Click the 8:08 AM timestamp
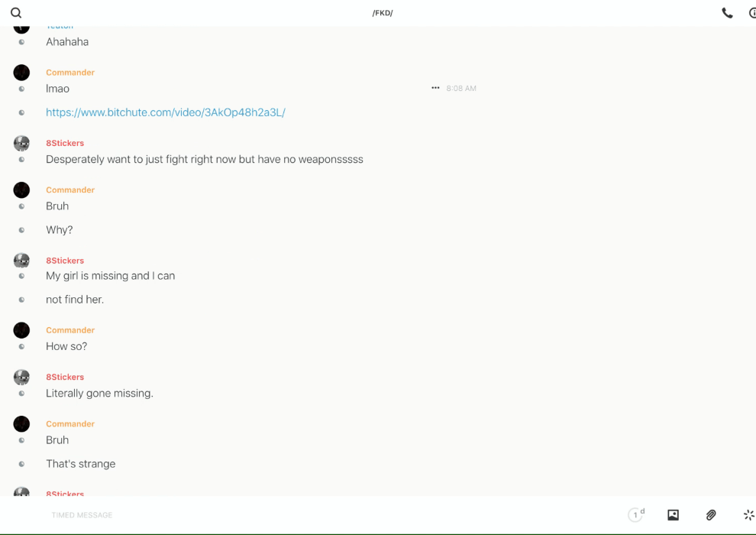This screenshot has height=535, width=756. pos(461,89)
